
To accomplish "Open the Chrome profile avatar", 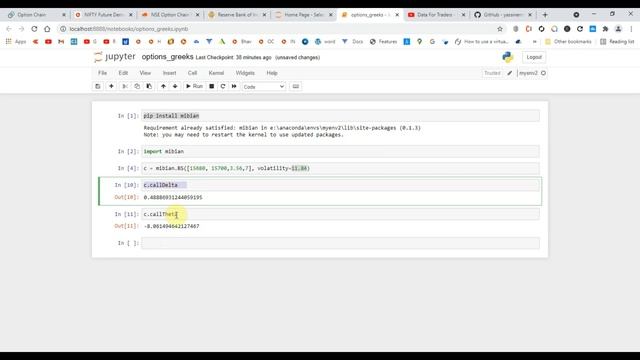I will (x=618, y=29).
